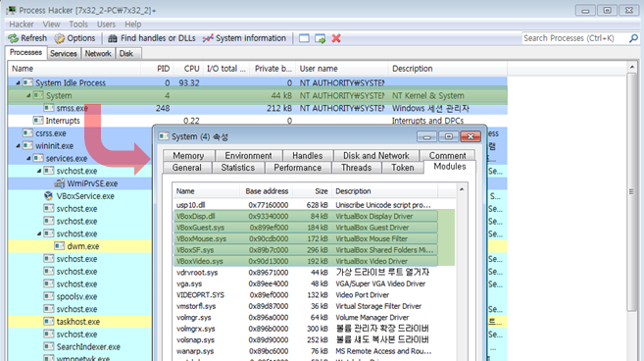644x361 pixels.
Task: Click the Refresh toolbar button
Action: 27,38
